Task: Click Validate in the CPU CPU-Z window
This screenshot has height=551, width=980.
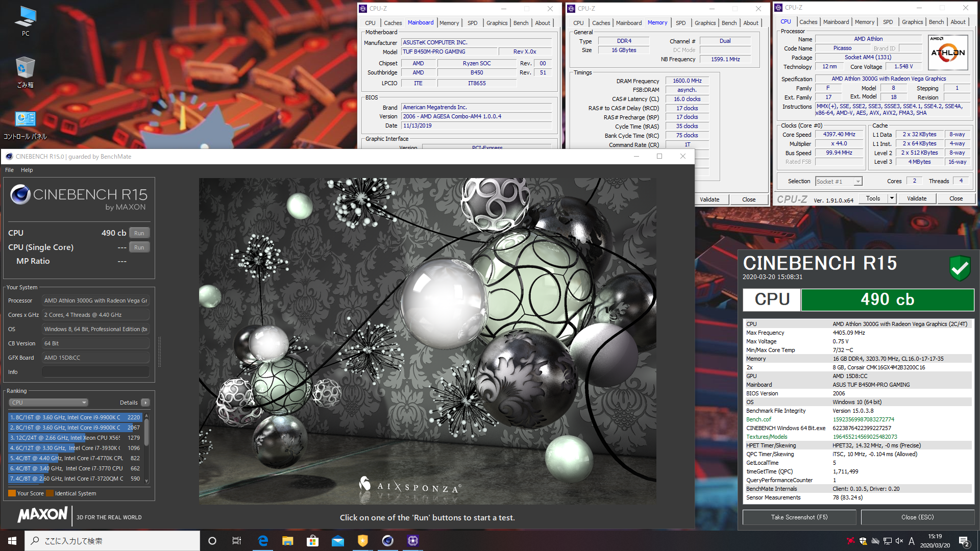Action: (x=917, y=198)
